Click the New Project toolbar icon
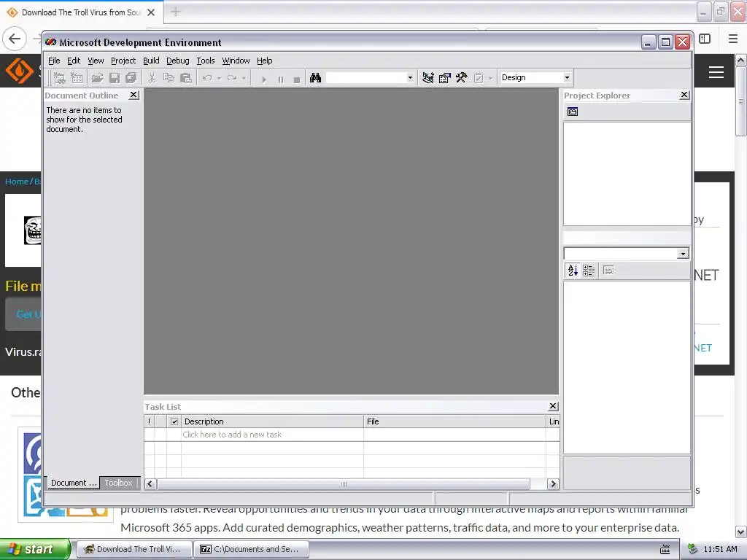 pos(60,78)
